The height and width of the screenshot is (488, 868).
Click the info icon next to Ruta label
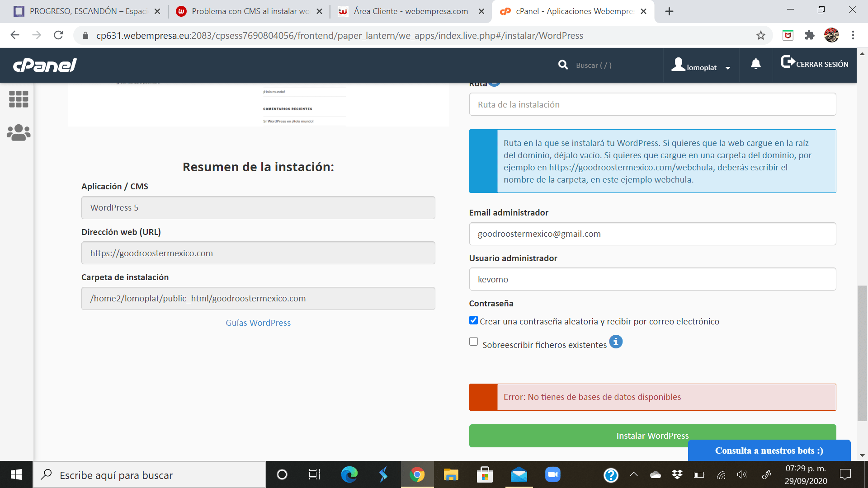(495, 83)
